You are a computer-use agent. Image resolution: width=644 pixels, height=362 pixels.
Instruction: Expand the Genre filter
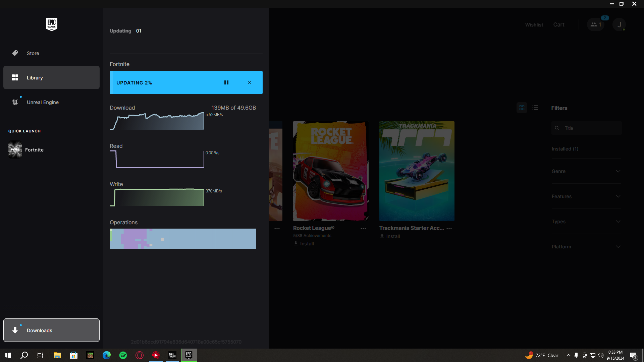tap(586, 171)
